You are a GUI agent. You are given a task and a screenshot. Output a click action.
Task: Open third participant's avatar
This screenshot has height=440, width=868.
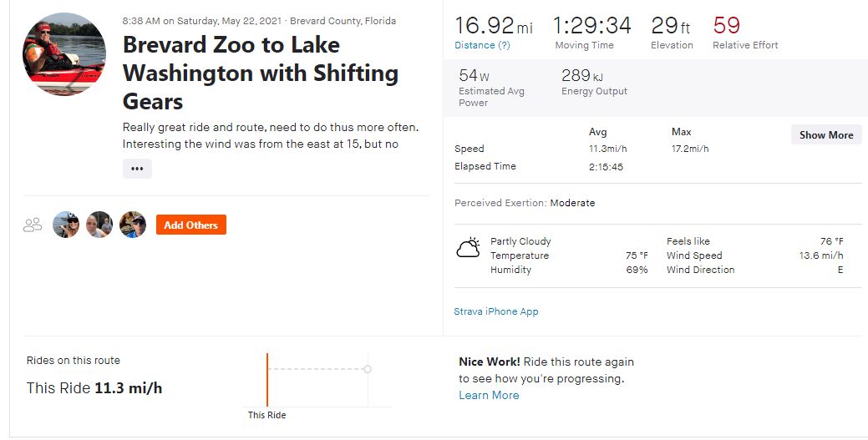(133, 225)
